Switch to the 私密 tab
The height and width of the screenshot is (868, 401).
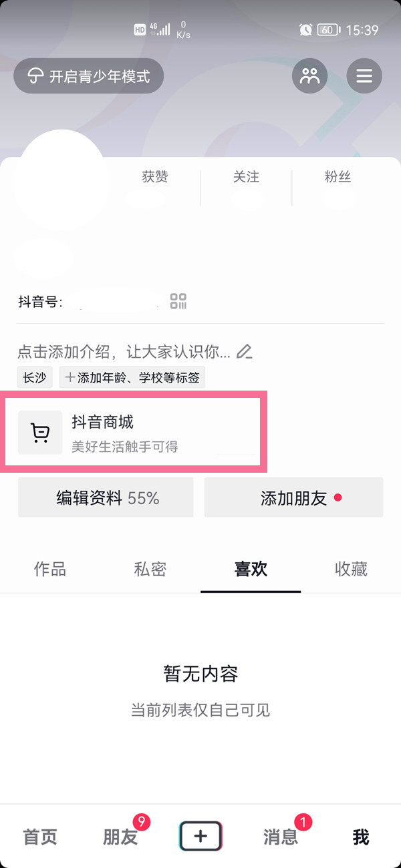[150, 569]
